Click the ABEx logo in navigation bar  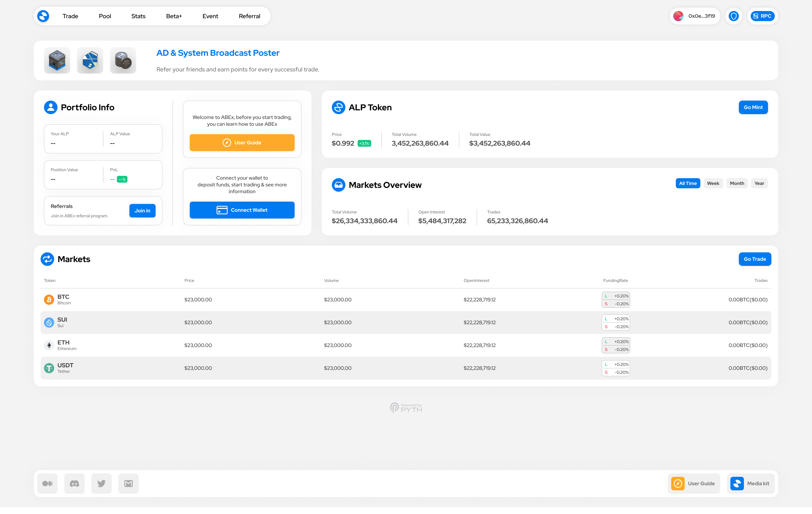[x=43, y=16]
